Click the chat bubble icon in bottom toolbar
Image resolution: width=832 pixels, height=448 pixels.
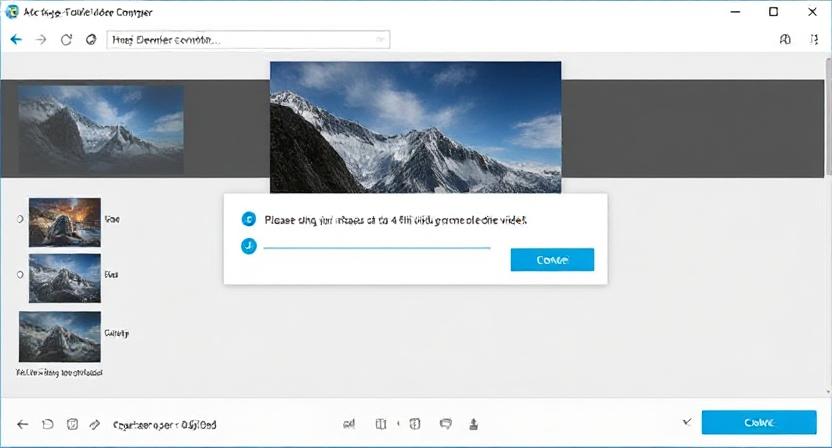(446, 423)
